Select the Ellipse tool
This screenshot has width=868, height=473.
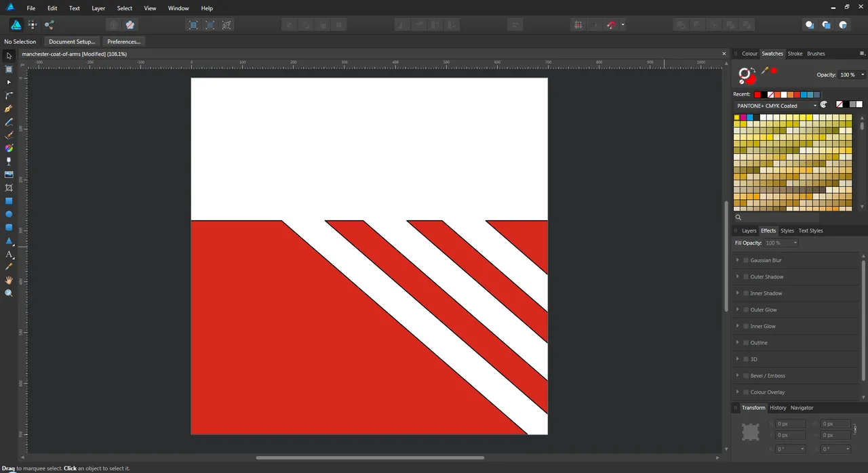(9, 214)
